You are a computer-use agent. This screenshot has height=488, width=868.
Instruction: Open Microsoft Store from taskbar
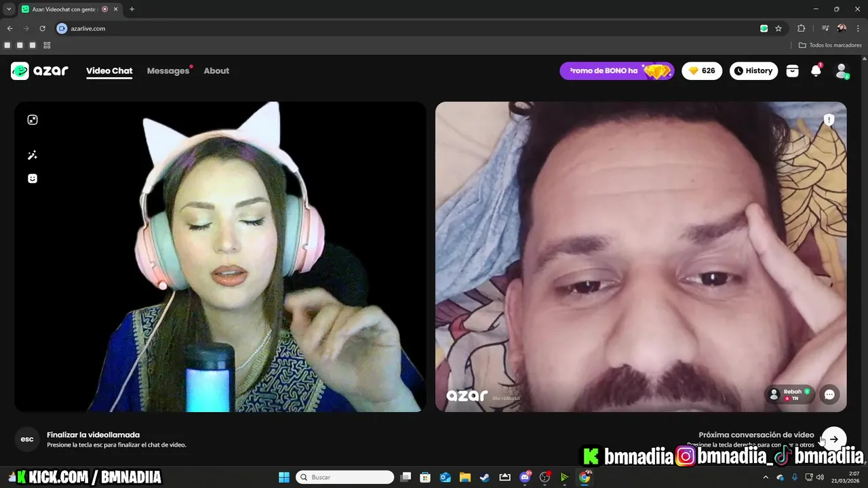coord(425,477)
